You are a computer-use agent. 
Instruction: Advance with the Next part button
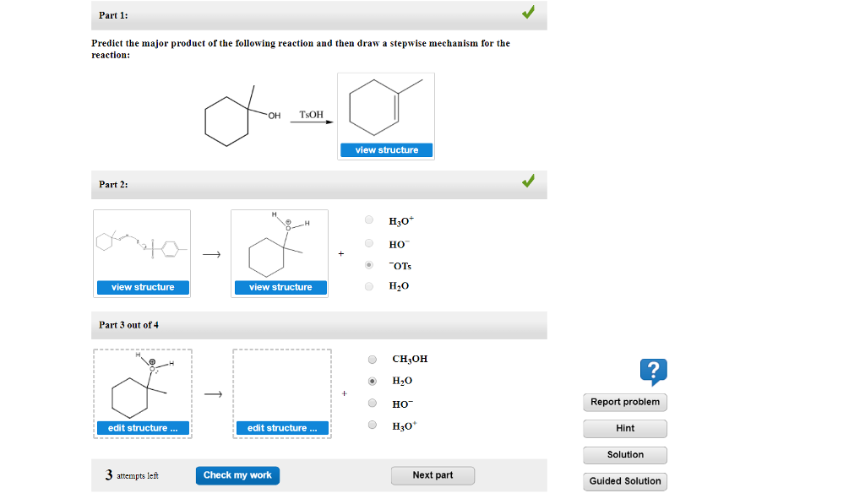pos(432,475)
